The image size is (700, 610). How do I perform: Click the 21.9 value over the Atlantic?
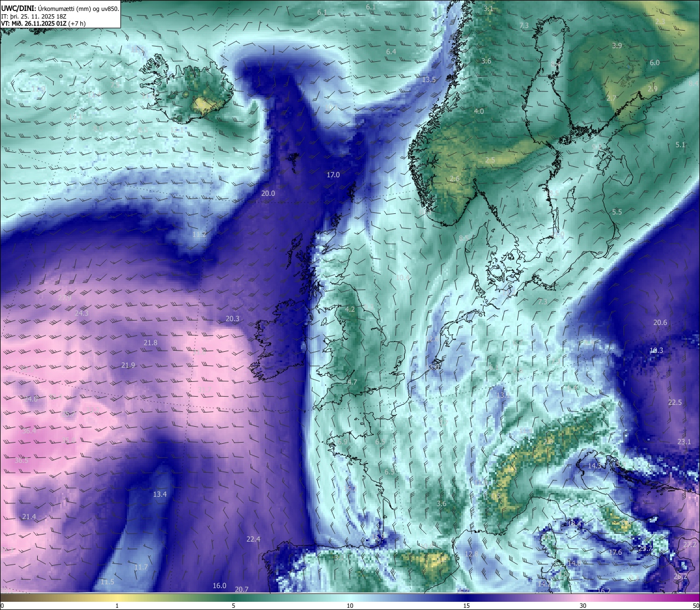(128, 365)
